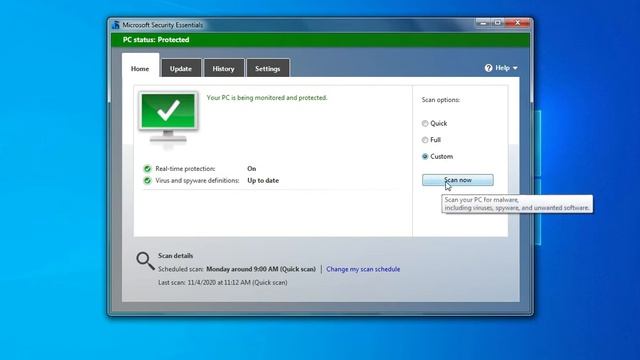Click the 'PC status: Protected' banner text
Viewport: 640px width, 360px height.
(156, 40)
